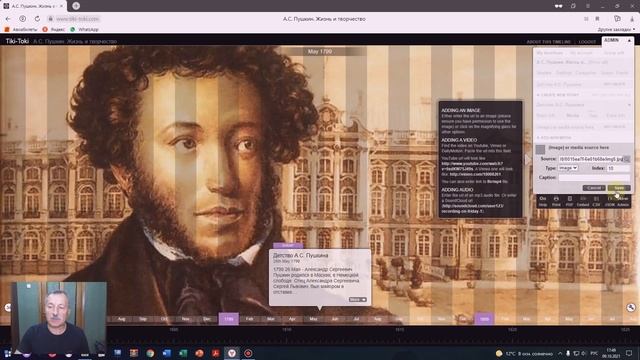The width and height of the screenshot is (640, 360).
Task: Go back with the browser arrow
Action: (x=8, y=19)
